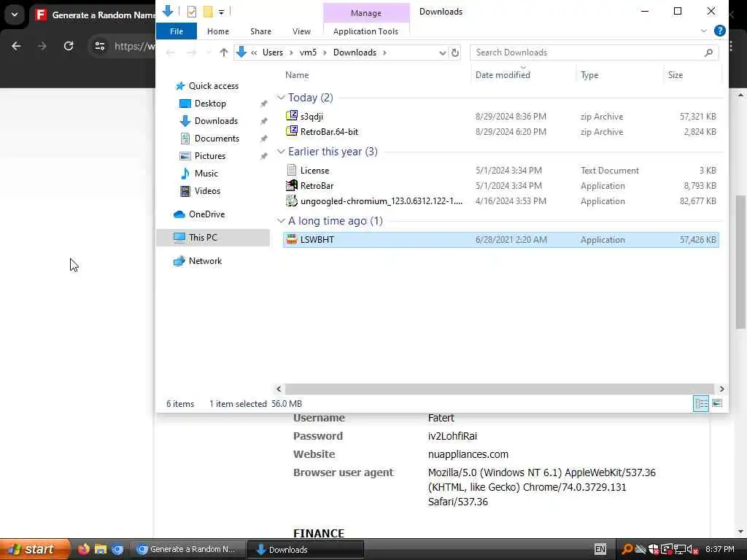
Task: Click Users in the address breadcrumb
Action: (x=273, y=52)
